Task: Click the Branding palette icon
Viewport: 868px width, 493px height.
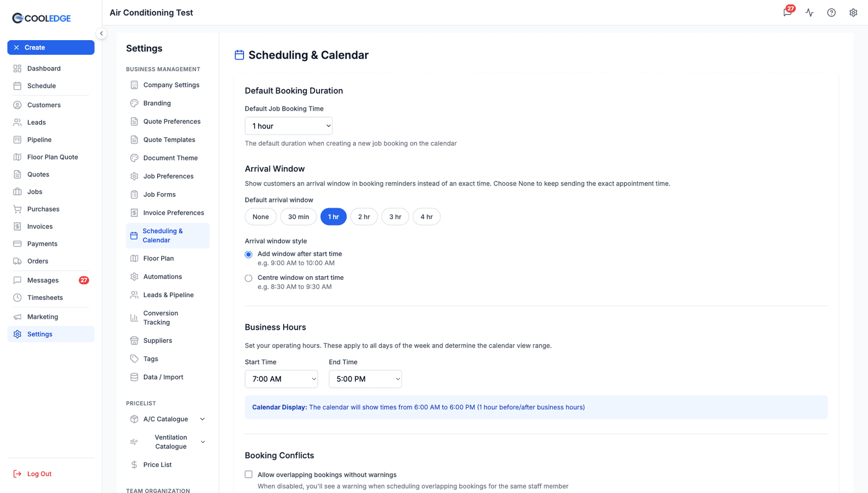Action: pyautogui.click(x=134, y=103)
